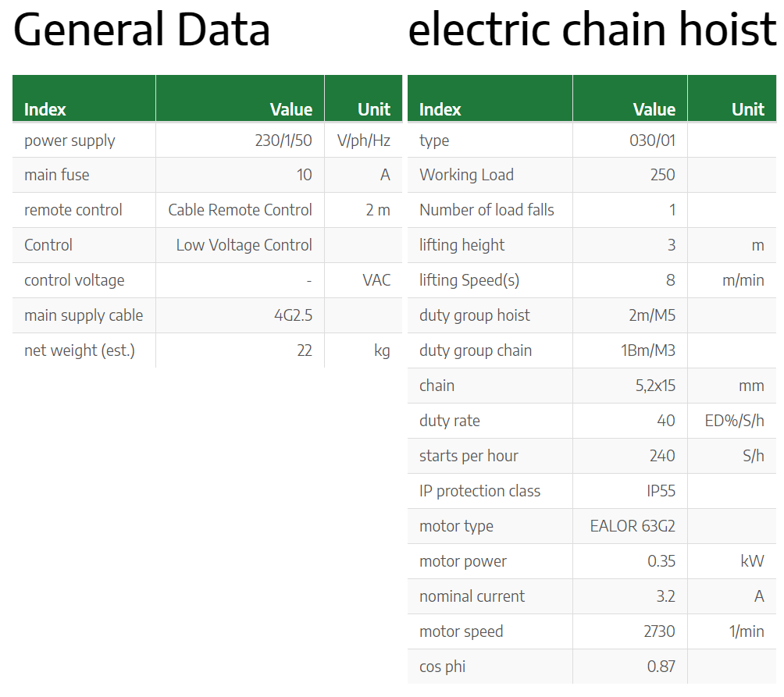
Task: Select the Working Load value 250
Action: coord(662,175)
